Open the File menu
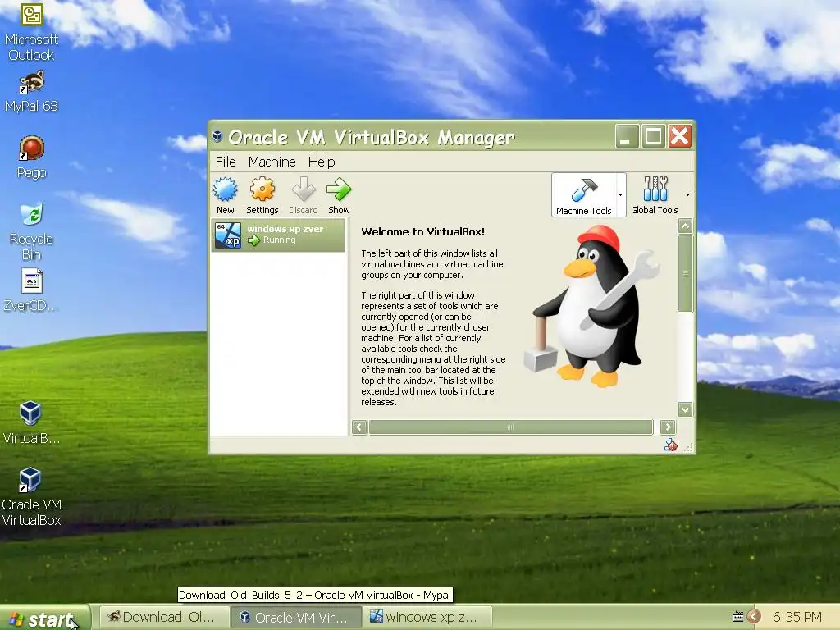 tap(226, 162)
